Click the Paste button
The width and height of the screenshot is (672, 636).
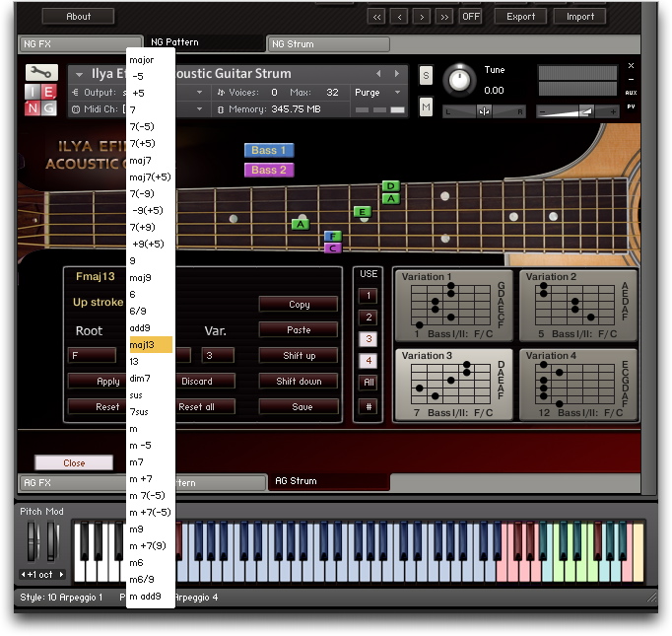click(299, 330)
